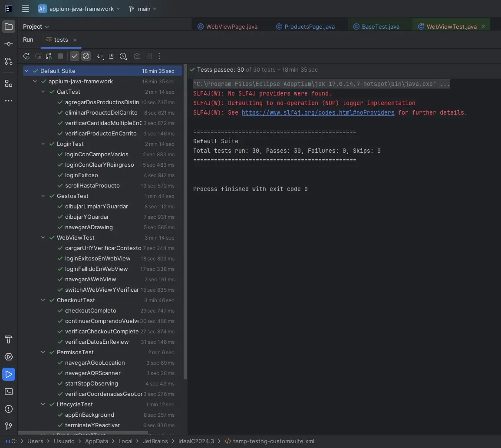Open the test history clock menu
This screenshot has width=501, height=448.
coord(123,56)
